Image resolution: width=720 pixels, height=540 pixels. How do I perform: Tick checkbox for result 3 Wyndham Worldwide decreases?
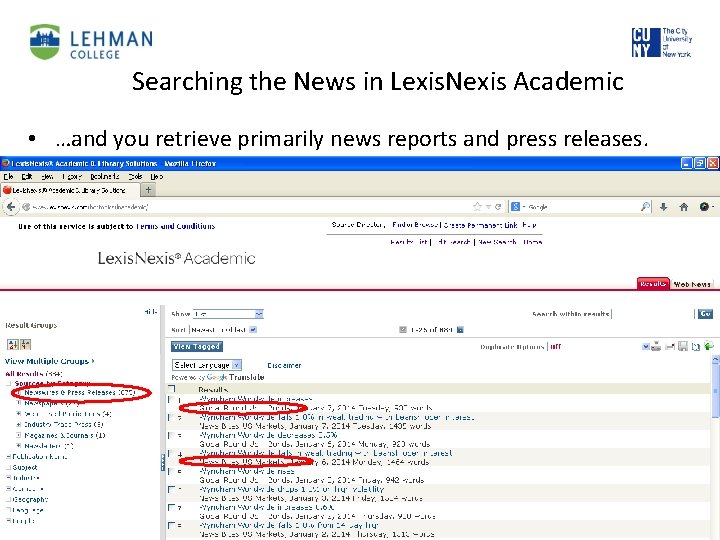171,436
